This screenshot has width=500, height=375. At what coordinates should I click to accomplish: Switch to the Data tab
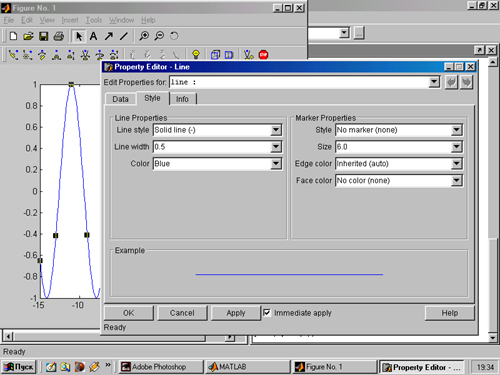pos(120,99)
